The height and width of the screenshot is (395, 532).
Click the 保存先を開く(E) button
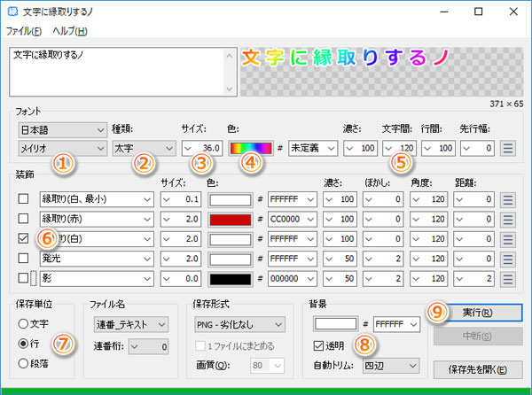click(477, 369)
